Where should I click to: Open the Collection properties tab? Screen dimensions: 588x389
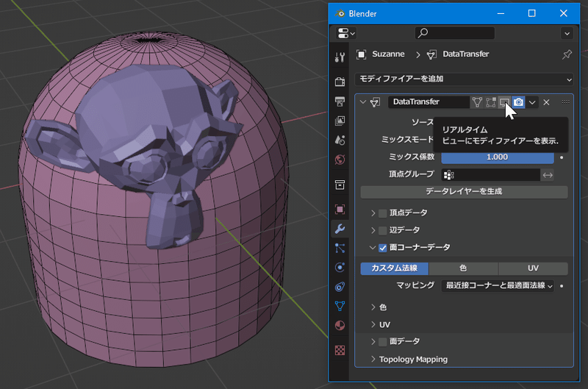pos(340,185)
